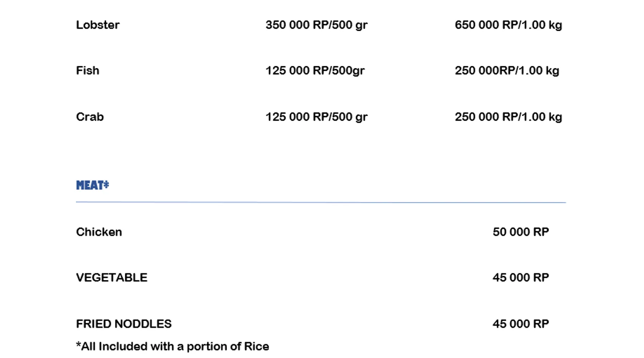Click the Lobster menu item name
This screenshot has width=644, height=358.
pyautogui.click(x=98, y=25)
